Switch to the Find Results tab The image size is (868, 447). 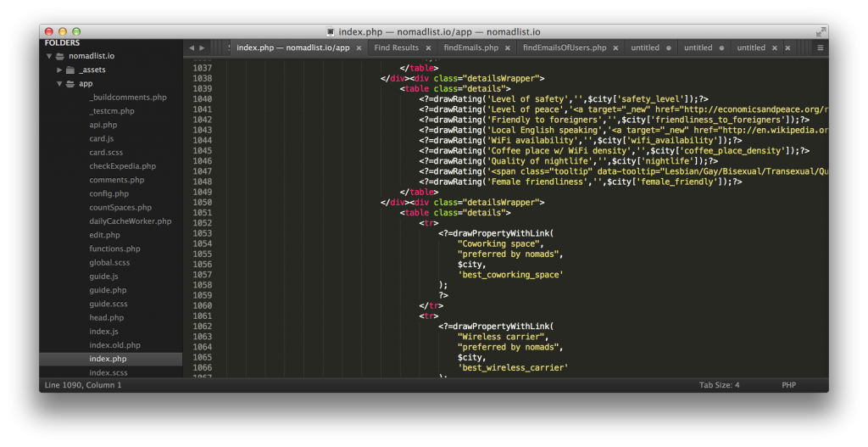396,48
